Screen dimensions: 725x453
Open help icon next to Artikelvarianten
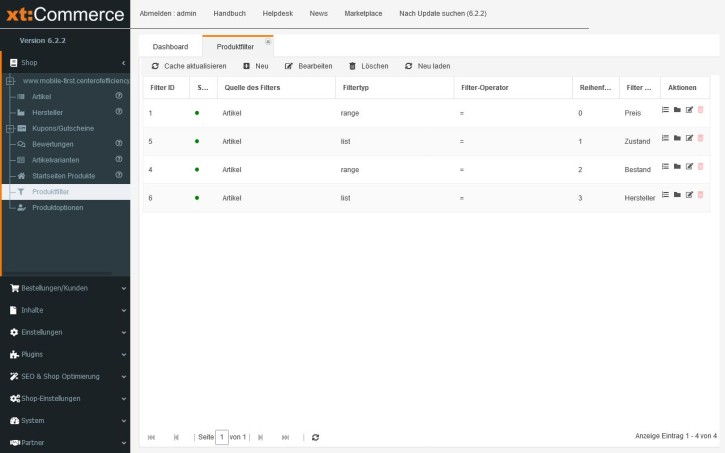(119, 159)
